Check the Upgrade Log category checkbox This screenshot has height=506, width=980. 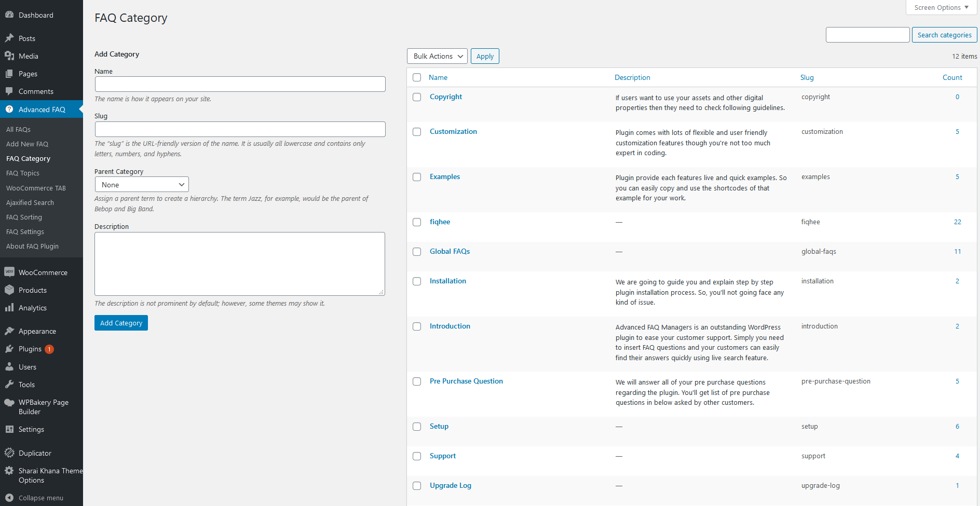(417, 486)
